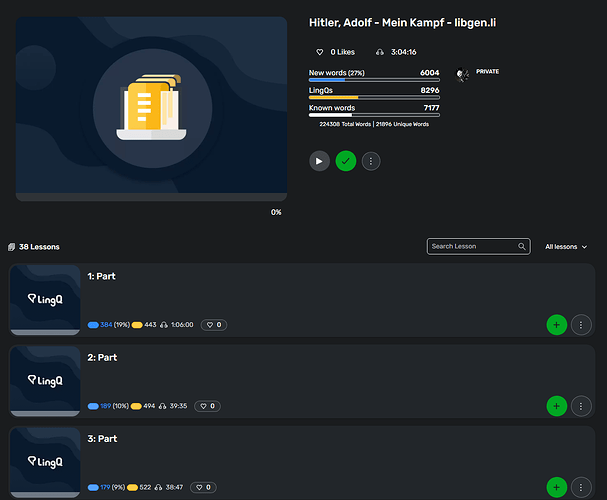Click the '224308 Total Words' text
Screen dimensions: 607x500
click(x=345, y=124)
